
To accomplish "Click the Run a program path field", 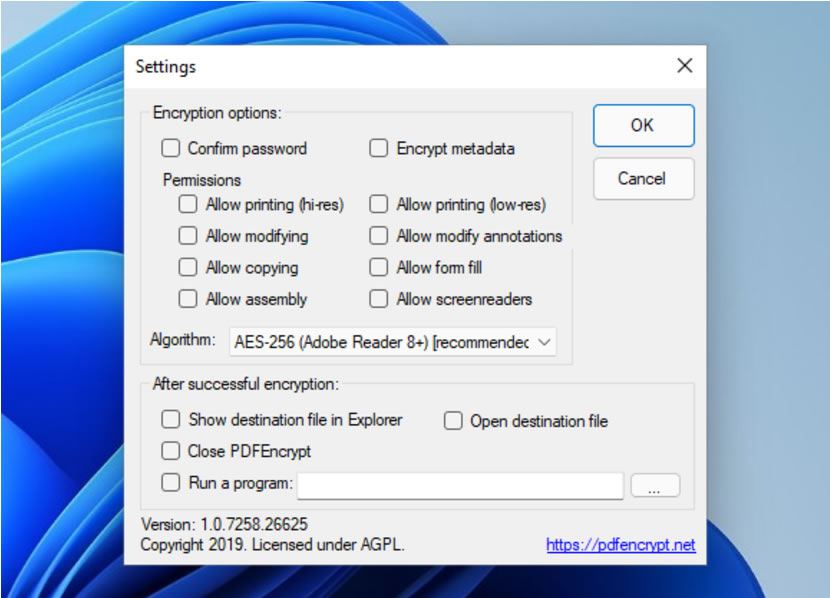I will coord(460,485).
